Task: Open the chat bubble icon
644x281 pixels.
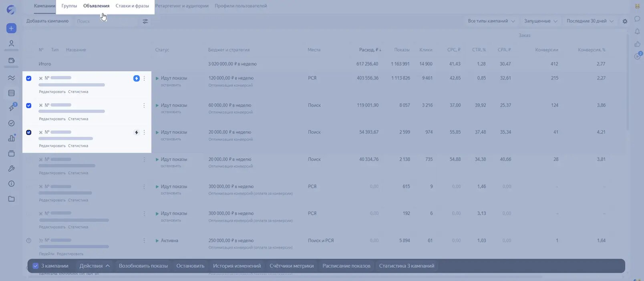Action: point(637,19)
